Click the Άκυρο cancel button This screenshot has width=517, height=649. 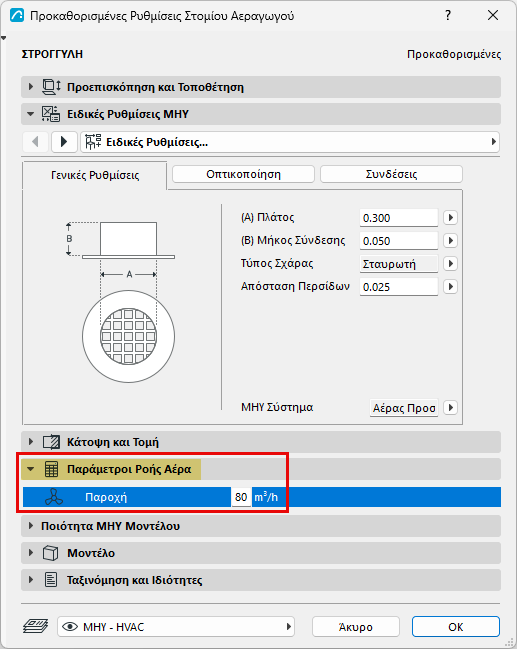[x=356, y=627]
